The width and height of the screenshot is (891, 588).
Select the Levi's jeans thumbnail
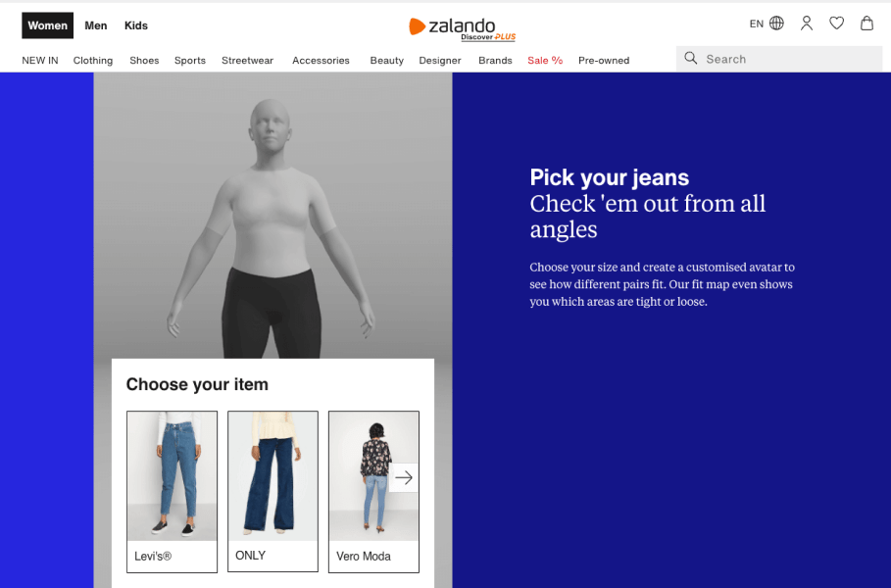click(173, 491)
